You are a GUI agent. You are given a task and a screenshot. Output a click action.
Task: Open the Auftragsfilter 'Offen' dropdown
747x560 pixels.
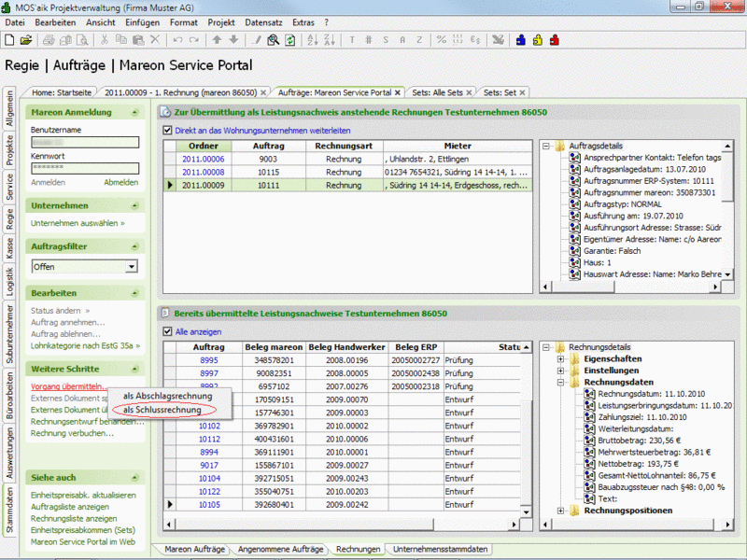[x=132, y=267]
